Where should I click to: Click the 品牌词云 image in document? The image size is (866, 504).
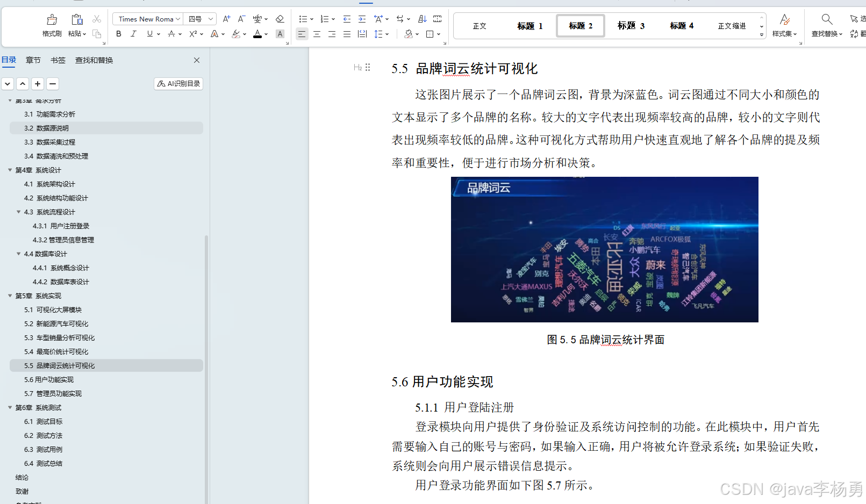click(605, 249)
